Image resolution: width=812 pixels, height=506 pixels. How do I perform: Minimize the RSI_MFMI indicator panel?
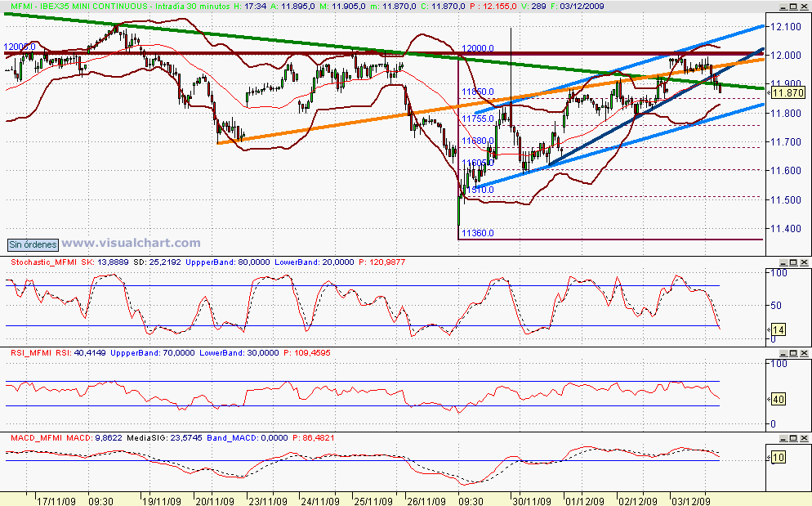783,353
